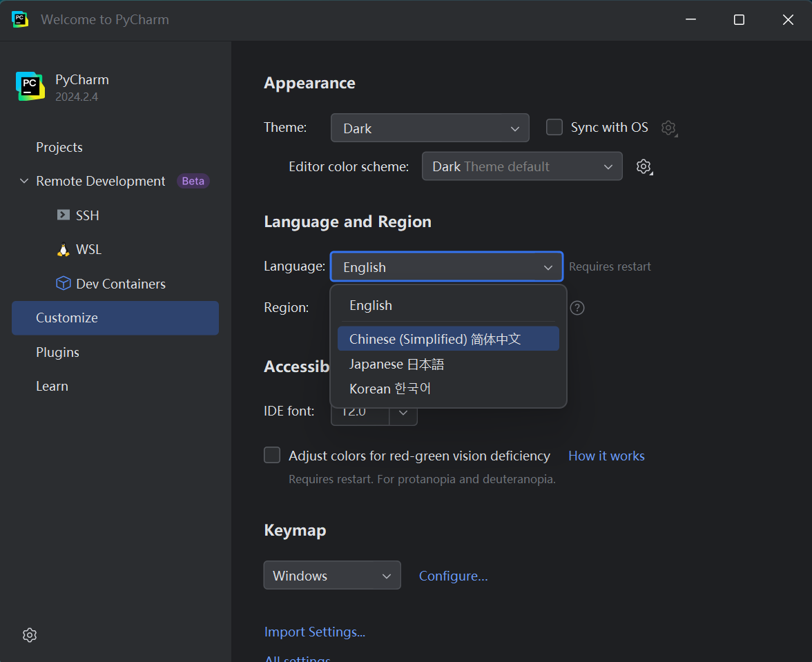Click the gear next to Sync with OS
The width and height of the screenshot is (812, 662).
tap(668, 128)
